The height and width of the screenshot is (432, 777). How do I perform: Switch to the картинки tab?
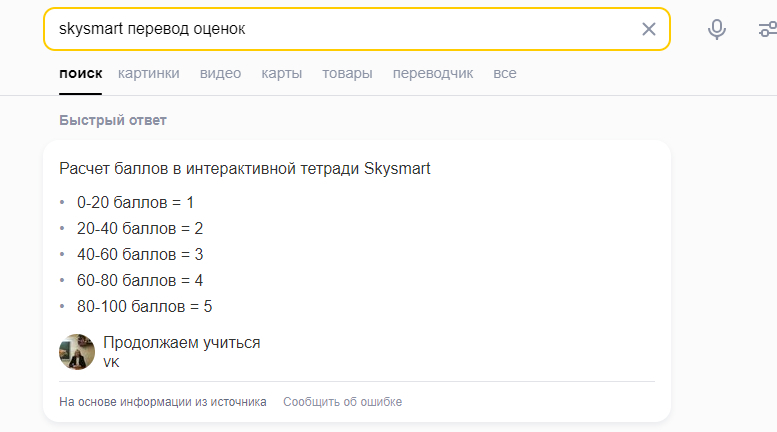pos(148,73)
